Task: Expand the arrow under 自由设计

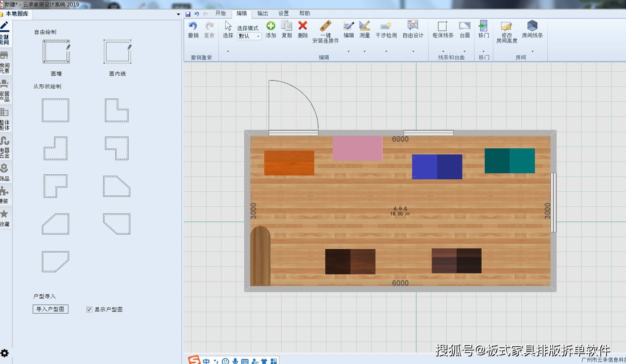Action: [413, 51]
